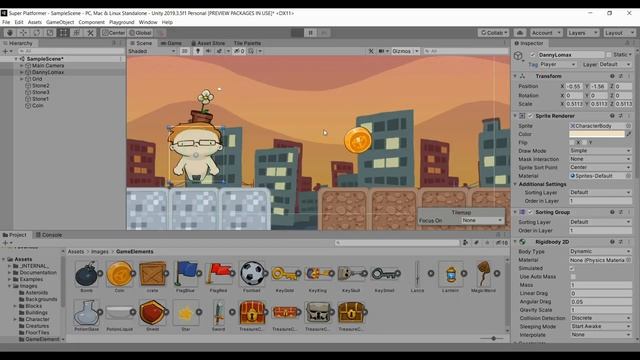This screenshot has width=640, height=360.
Task: Toggle scene lighting bulb icon
Action: point(198,51)
